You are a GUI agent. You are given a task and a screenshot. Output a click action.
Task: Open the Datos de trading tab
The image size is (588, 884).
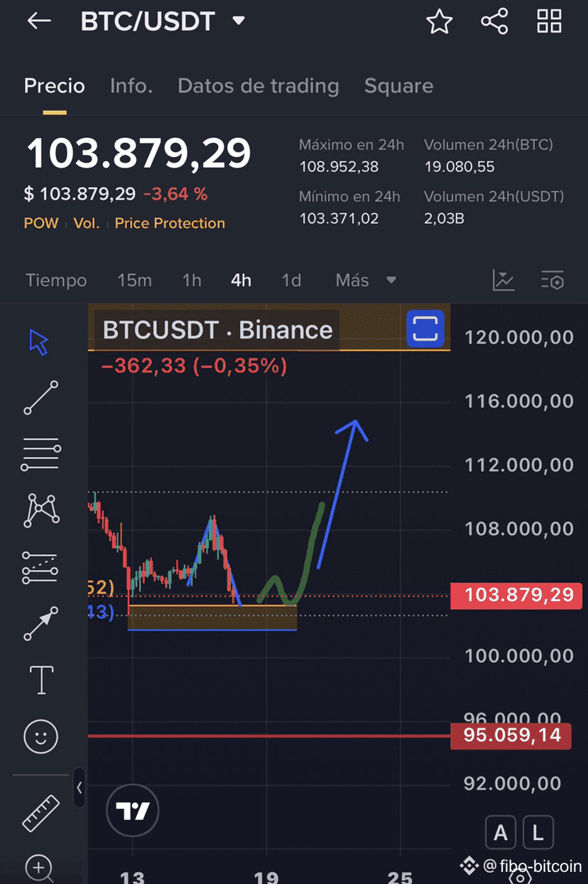click(258, 86)
